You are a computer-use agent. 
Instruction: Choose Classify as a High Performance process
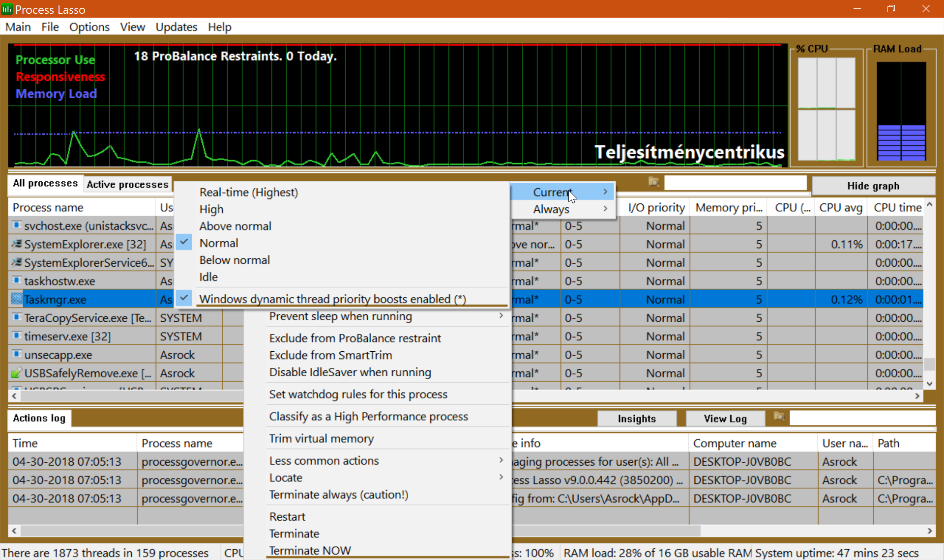coord(368,416)
